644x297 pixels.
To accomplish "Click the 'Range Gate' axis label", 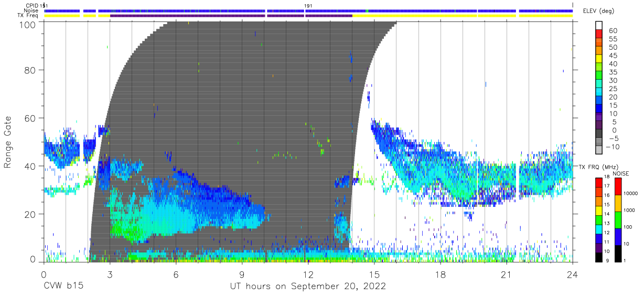I will [8, 141].
